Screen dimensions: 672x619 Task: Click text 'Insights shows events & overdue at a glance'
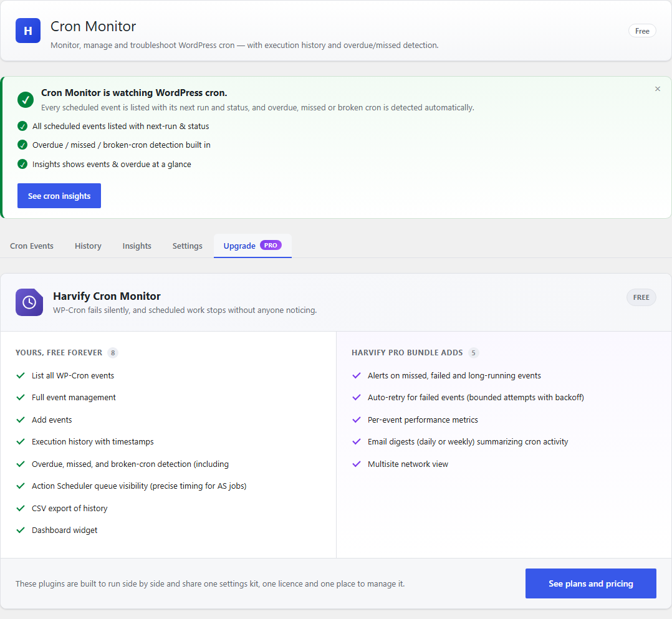coord(112,164)
